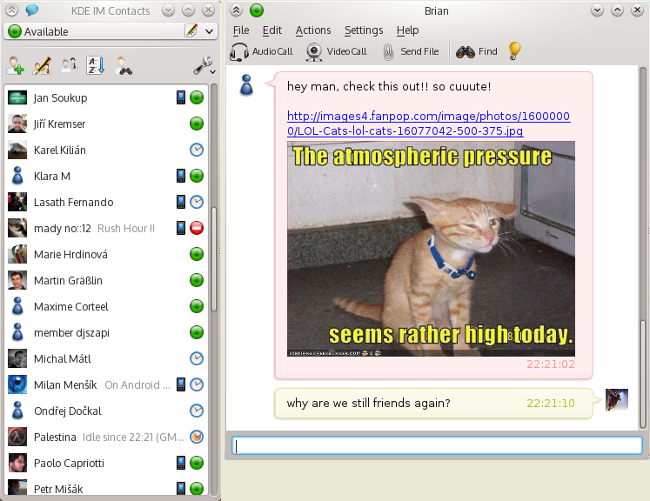Toggle alphabetical sort A-Z button

coord(95,66)
